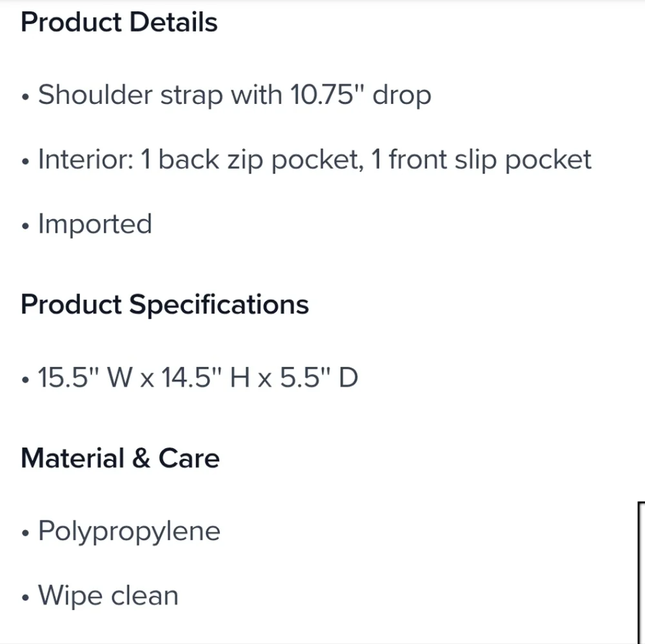
Task: Click the 5.5" D depth value
Action: point(319,377)
